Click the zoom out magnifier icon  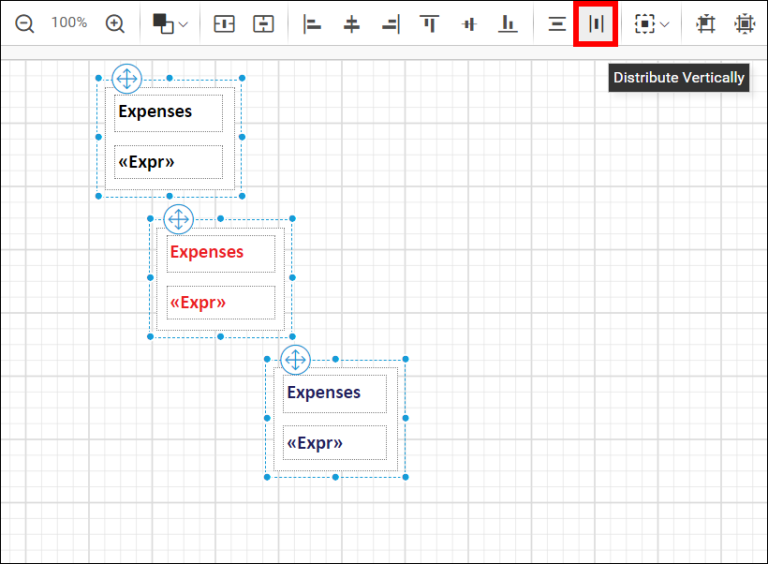(24, 23)
